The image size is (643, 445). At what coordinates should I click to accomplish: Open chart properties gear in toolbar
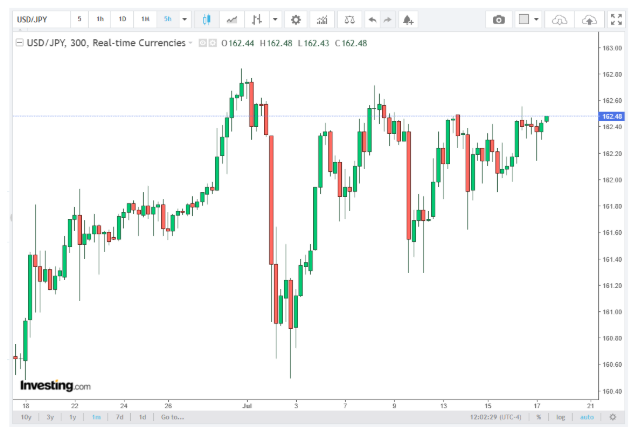pyautogui.click(x=296, y=19)
